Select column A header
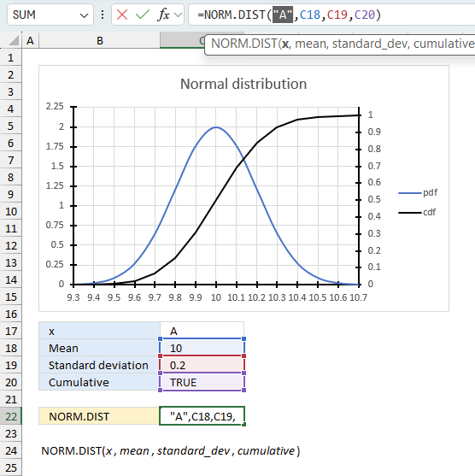This screenshot has height=476, width=475. coord(30,40)
